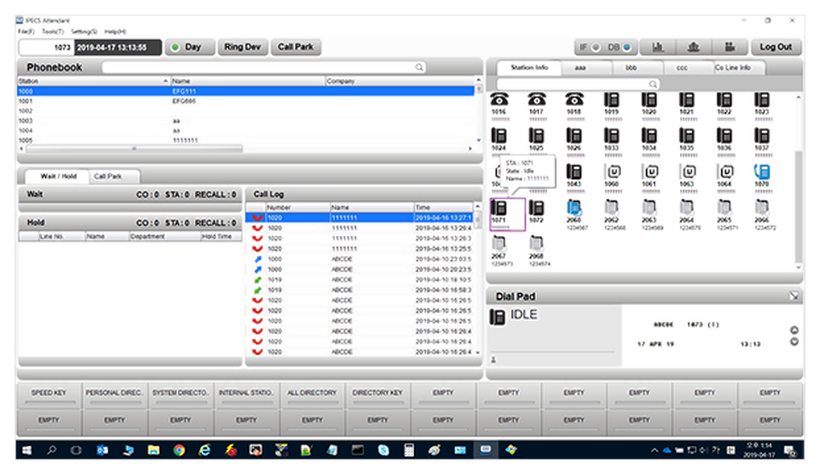Switch to aaa station group tab
The width and height of the screenshot is (820, 475).
[580, 67]
